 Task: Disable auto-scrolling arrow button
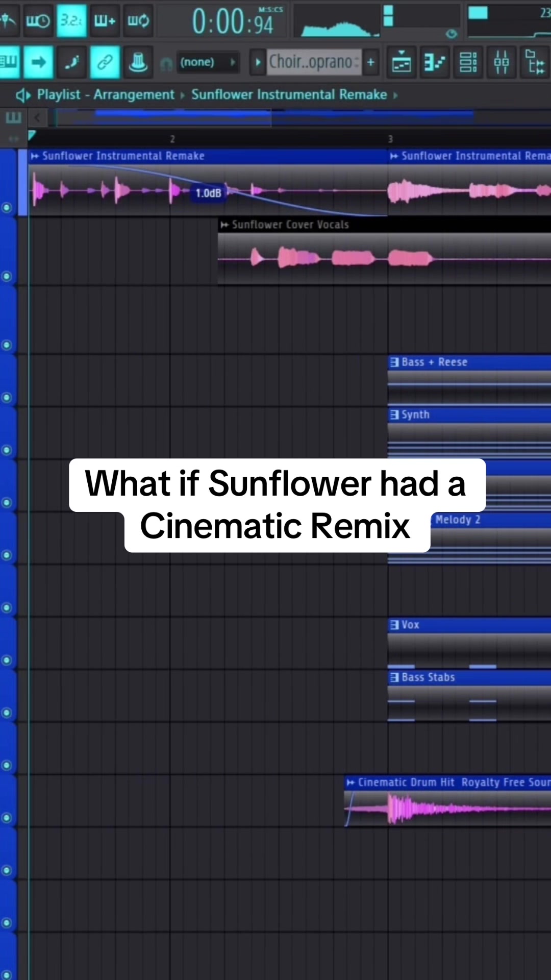pyautogui.click(x=38, y=62)
